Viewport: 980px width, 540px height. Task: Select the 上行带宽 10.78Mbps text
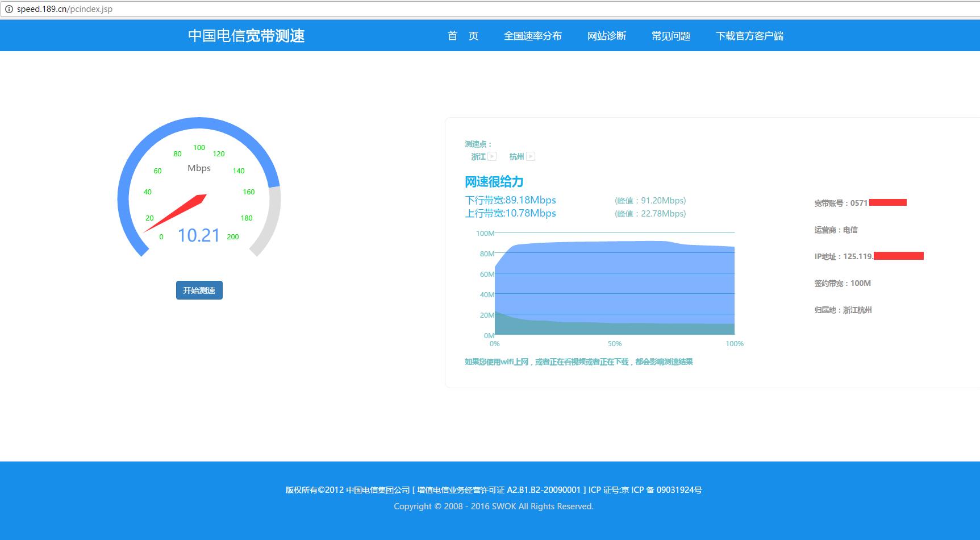[x=510, y=213]
